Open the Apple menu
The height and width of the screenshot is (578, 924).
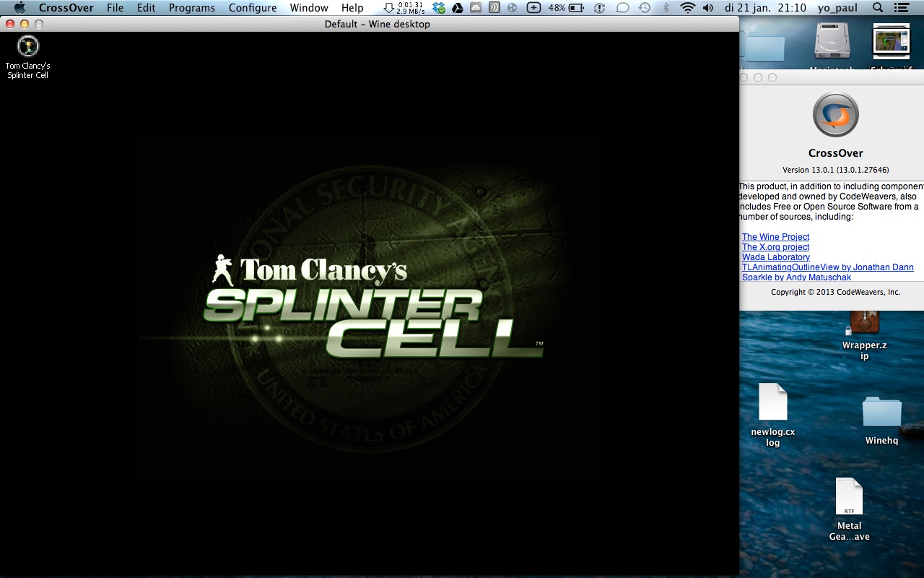(19, 8)
